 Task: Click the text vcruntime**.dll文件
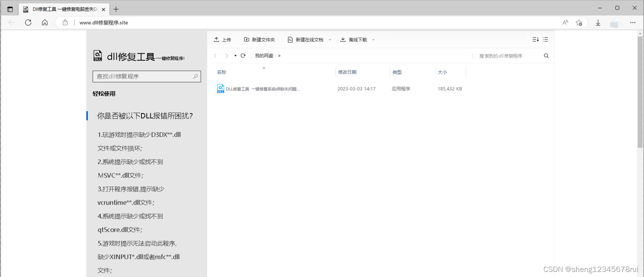126,203
